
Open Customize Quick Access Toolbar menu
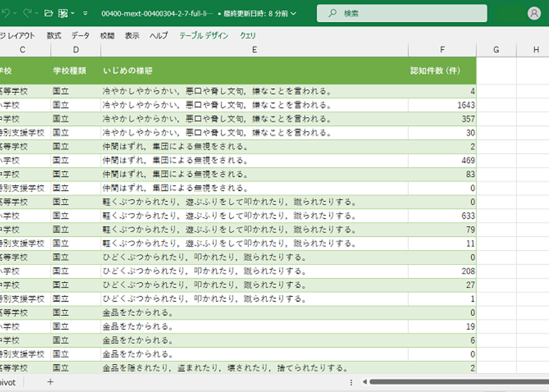coord(86,13)
